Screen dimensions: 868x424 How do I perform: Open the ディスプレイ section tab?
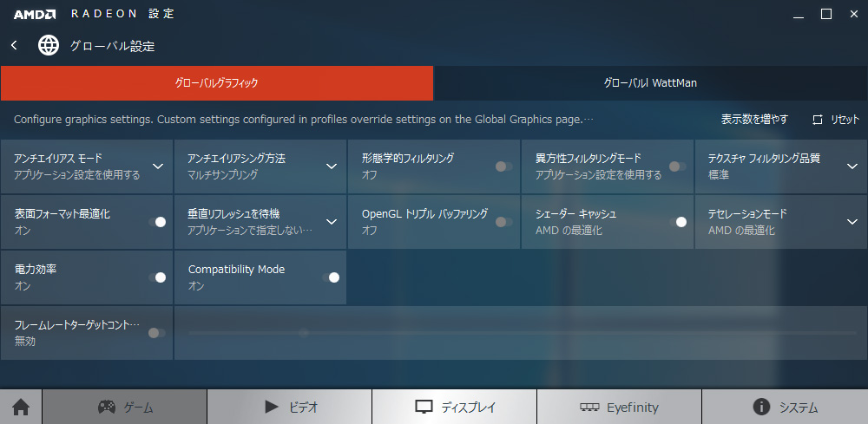click(455, 408)
